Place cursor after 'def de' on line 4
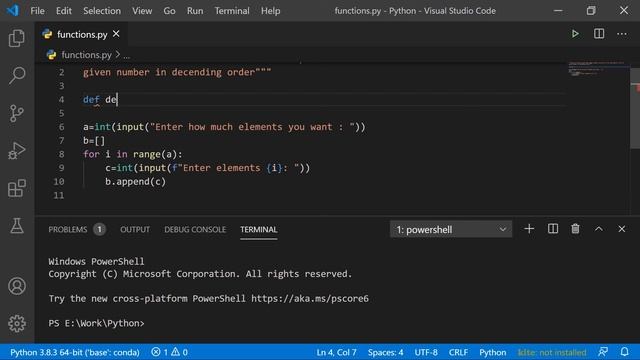 pyautogui.click(x=118, y=100)
